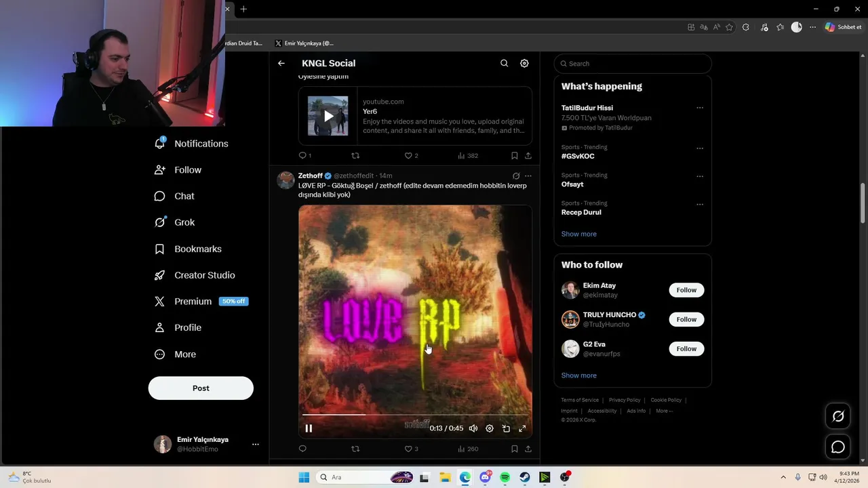Open Terms of Service footer link
This screenshot has height=488, width=868.
point(580,400)
